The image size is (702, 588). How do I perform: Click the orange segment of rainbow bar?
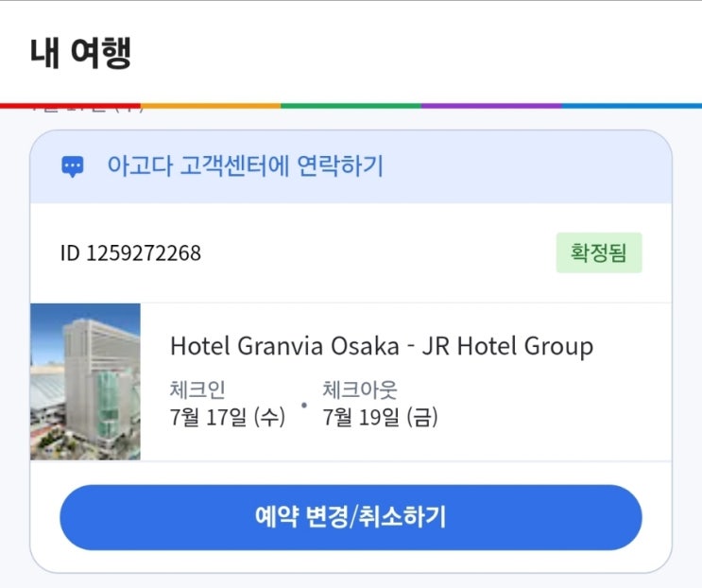pyautogui.click(x=211, y=106)
